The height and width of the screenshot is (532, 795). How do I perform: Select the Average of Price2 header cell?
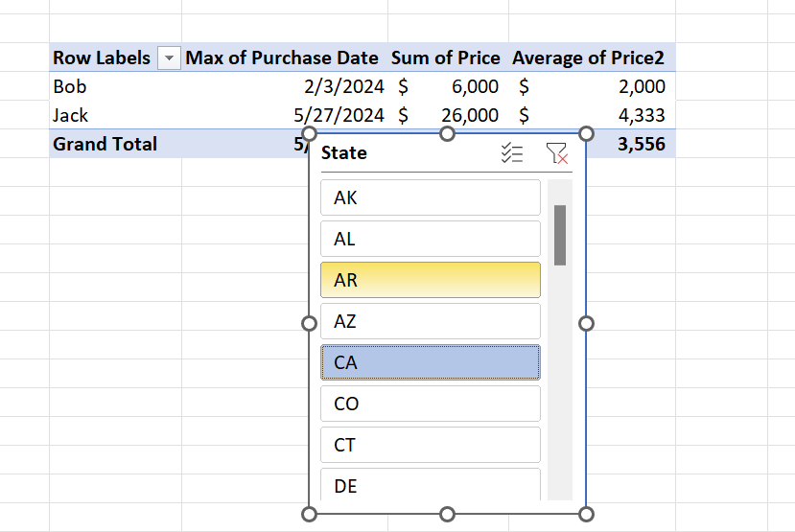coord(589,58)
